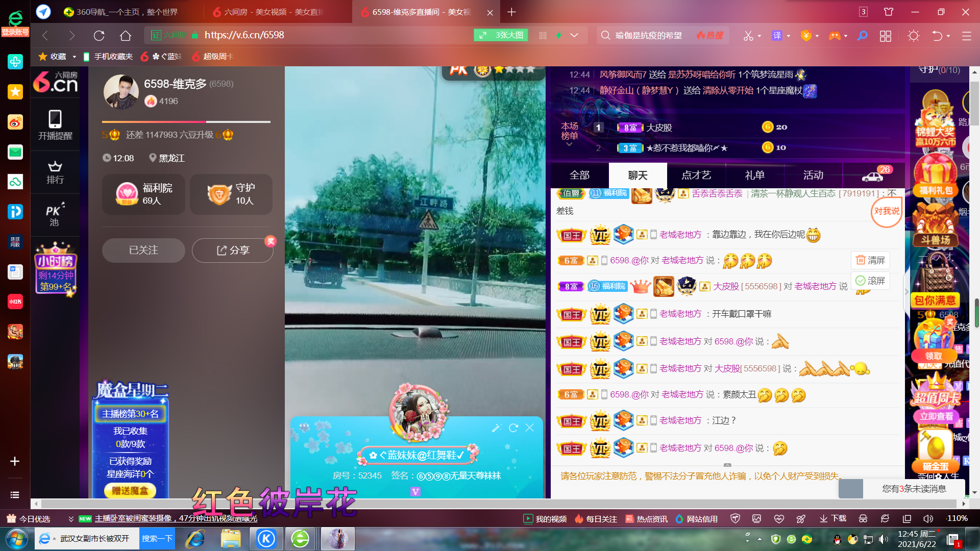
Task: Switch to the 聊天 tab
Action: pos(638,176)
